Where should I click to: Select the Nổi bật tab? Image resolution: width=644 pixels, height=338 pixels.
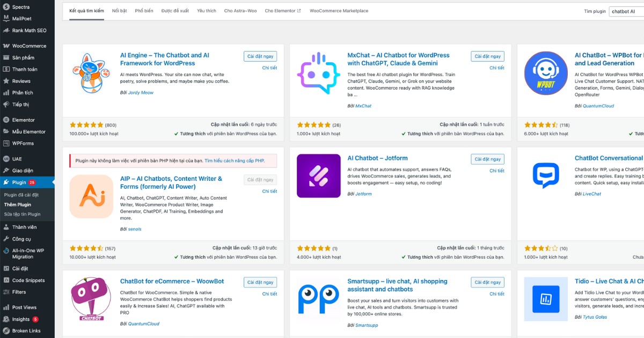tap(119, 10)
